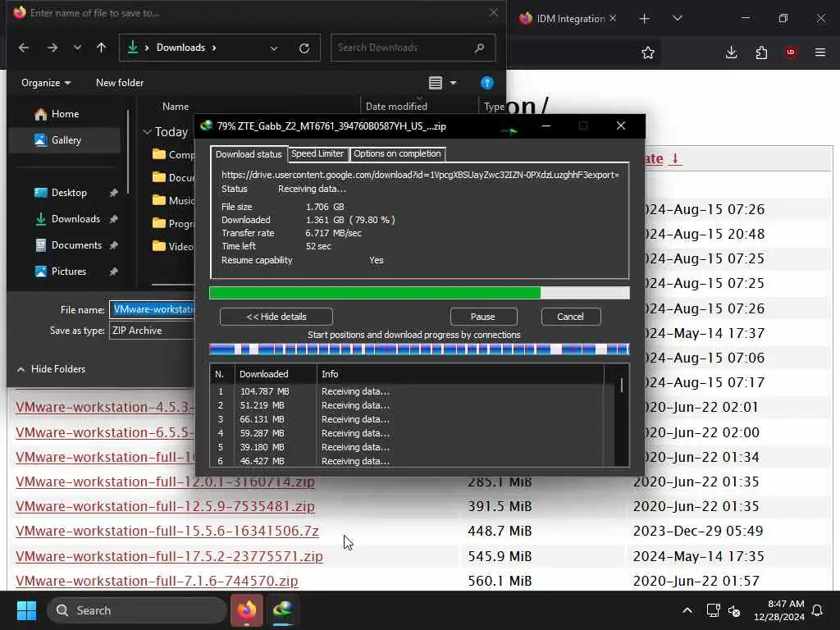Open VMware-workstation-full-7.1.6-744570.zip link
Screen dimensions: 840x630
(x=157, y=581)
